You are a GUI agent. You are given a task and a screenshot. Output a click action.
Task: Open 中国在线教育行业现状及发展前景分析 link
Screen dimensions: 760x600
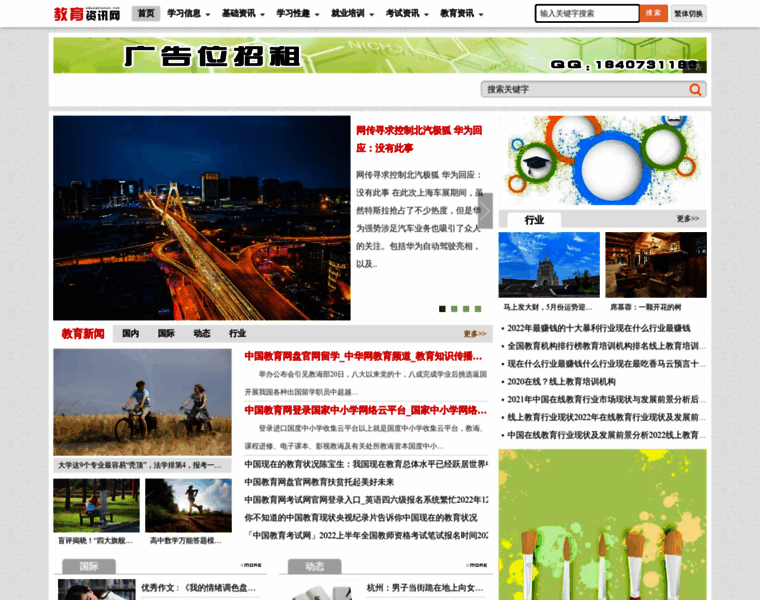tap(606, 435)
